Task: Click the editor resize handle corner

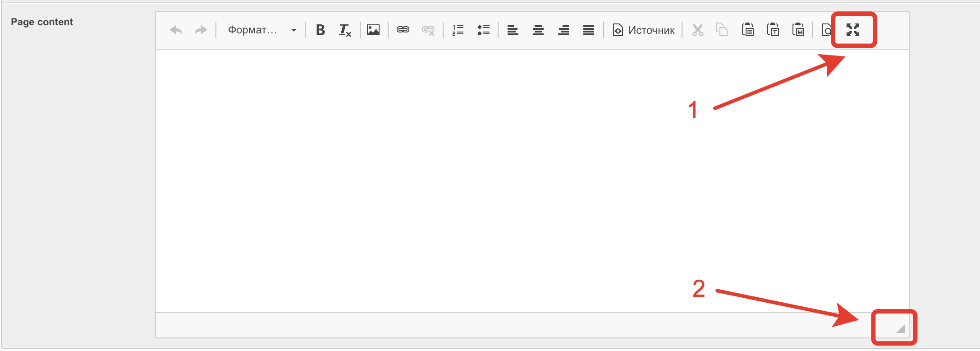Action: click(901, 329)
